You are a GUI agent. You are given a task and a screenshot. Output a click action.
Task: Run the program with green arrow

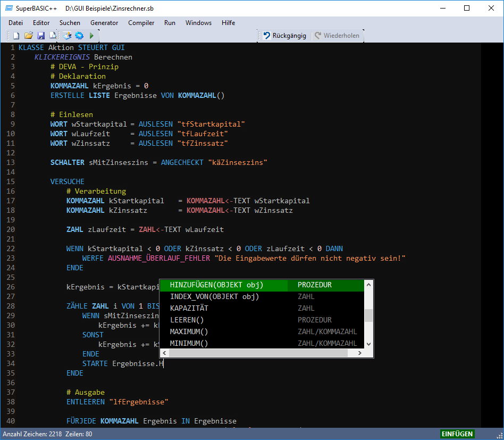click(x=91, y=35)
